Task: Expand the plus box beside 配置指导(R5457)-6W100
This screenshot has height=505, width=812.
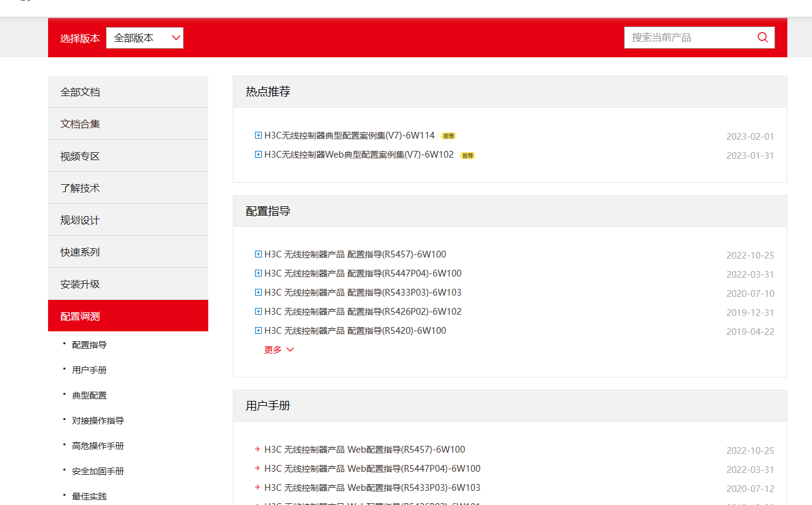Action: [258, 254]
